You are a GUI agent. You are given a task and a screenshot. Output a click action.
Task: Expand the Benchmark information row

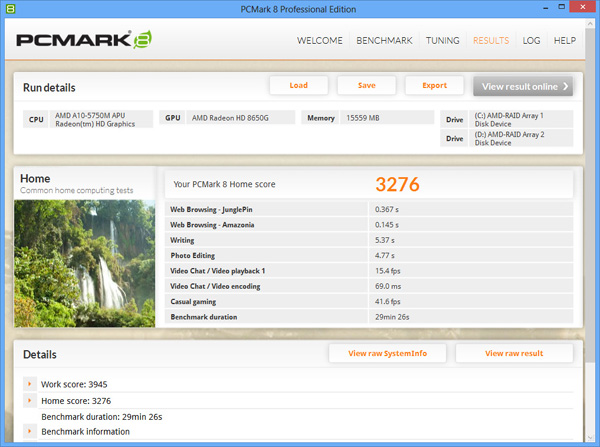tap(30, 431)
